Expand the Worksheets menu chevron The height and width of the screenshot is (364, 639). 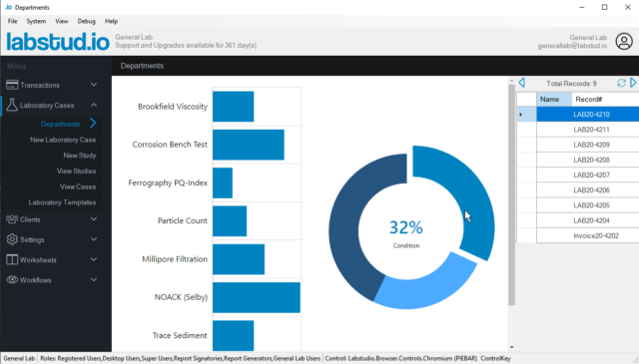point(94,259)
